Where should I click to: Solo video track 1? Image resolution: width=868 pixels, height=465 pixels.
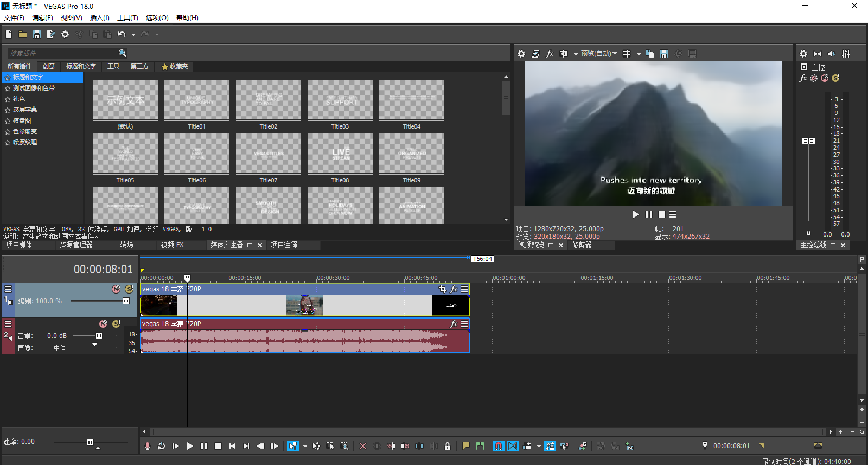coord(129,289)
